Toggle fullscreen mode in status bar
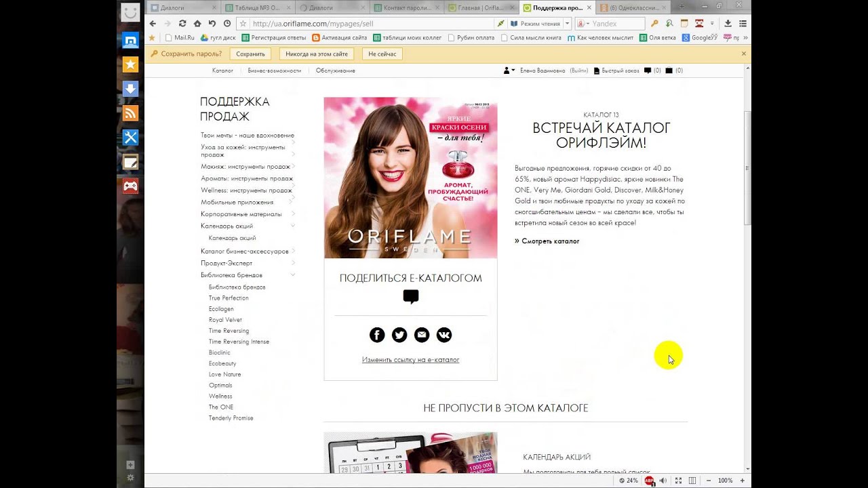This screenshot has height=488, width=868. click(678, 481)
